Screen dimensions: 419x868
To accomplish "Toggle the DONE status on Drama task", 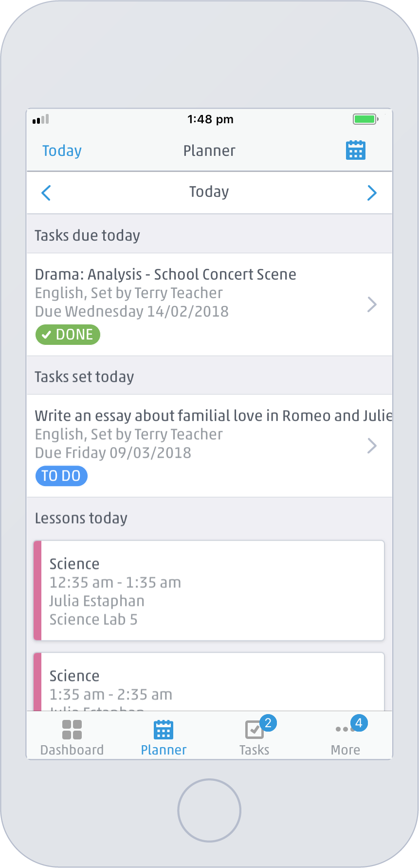I will pos(68,335).
